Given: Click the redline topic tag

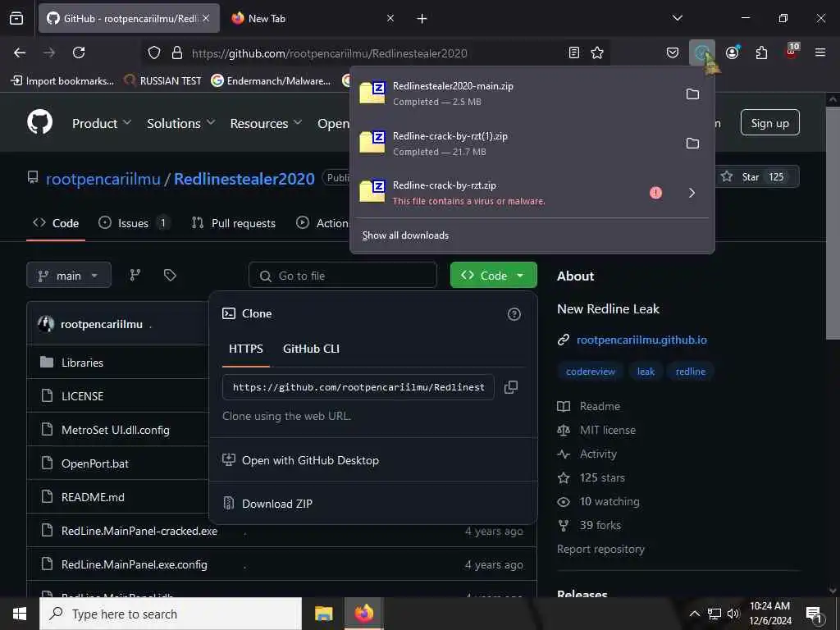Looking at the screenshot, I should (x=691, y=372).
